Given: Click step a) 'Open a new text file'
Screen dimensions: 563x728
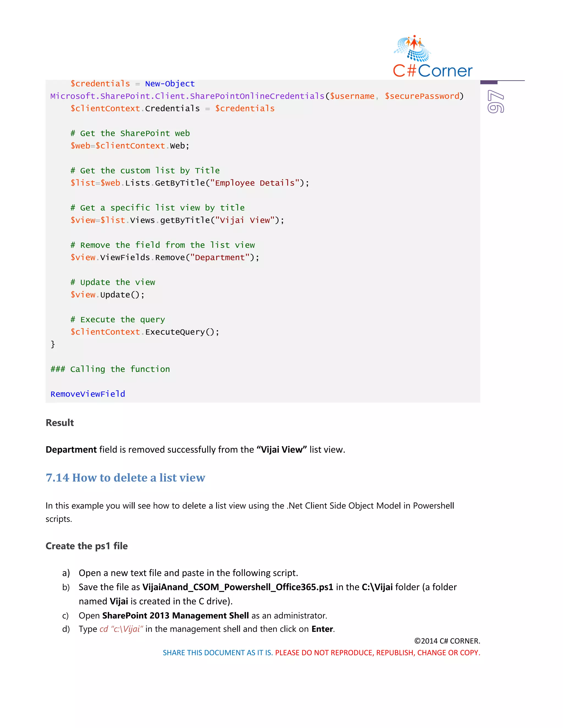Looking at the screenshot, I should click(188, 573).
